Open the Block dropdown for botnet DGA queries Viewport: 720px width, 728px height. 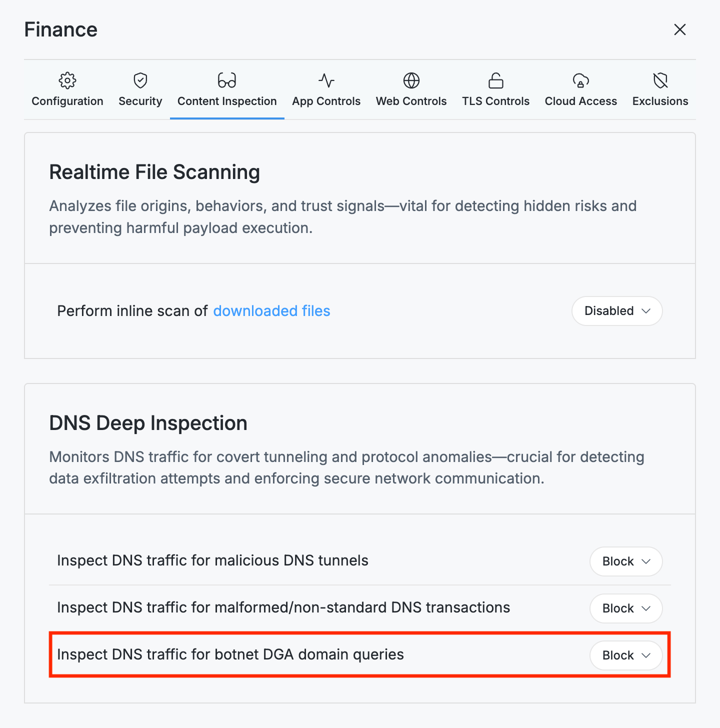click(625, 655)
